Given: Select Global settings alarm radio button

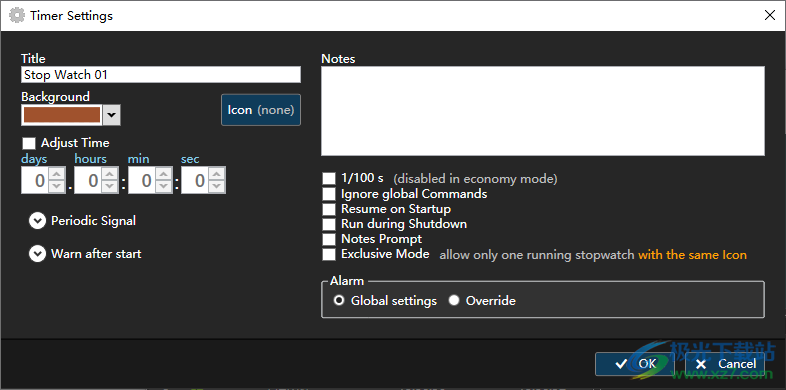Looking at the screenshot, I should click(x=339, y=301).
